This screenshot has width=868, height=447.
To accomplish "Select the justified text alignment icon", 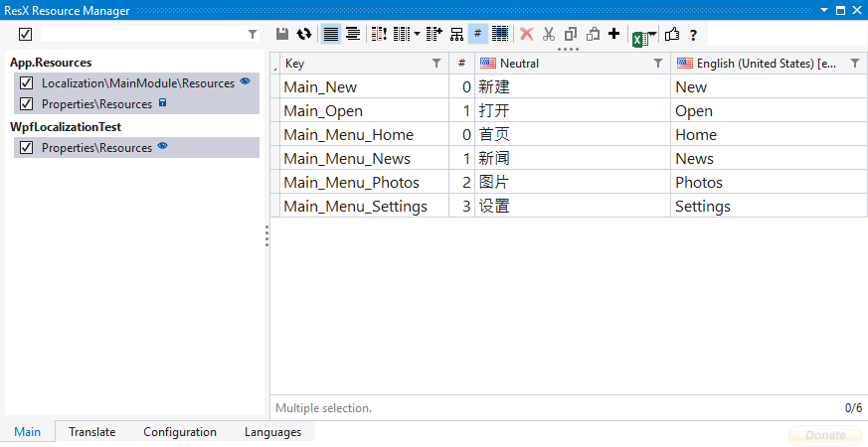I will [331, 34].
